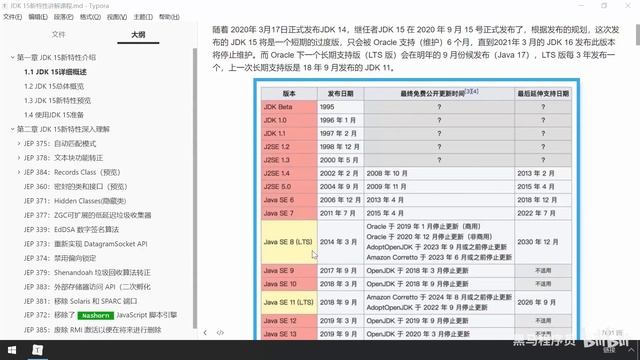
Task: Jump to JEP 381 移除 Solaris 和 SPARC
Action: point(80,301)
